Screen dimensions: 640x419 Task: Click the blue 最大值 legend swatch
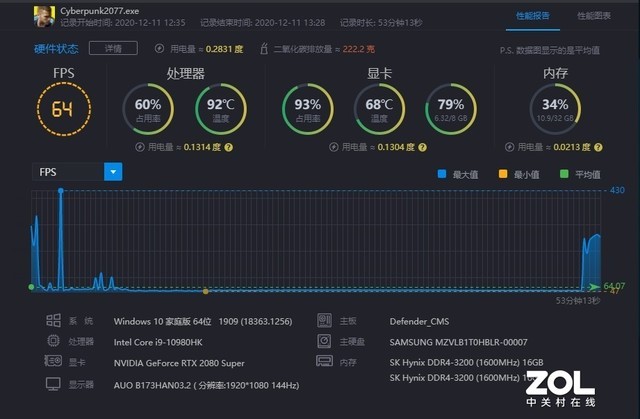(442, 174)
